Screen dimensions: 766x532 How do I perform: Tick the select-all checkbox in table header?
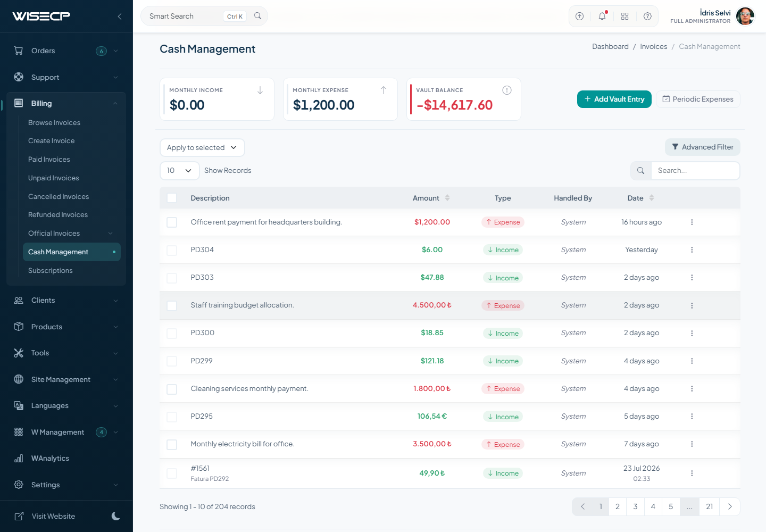pyautogui.click(x=172, y=198)
